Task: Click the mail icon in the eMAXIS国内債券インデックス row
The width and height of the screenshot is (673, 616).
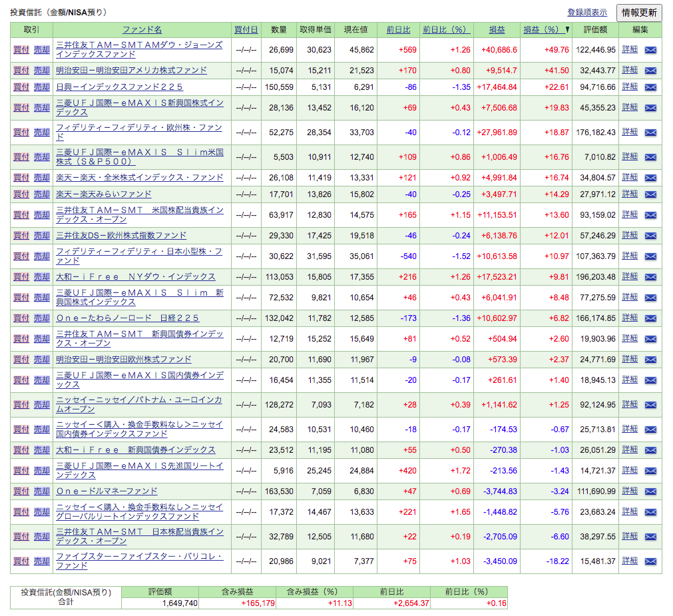Action: [x=650, y=380]
